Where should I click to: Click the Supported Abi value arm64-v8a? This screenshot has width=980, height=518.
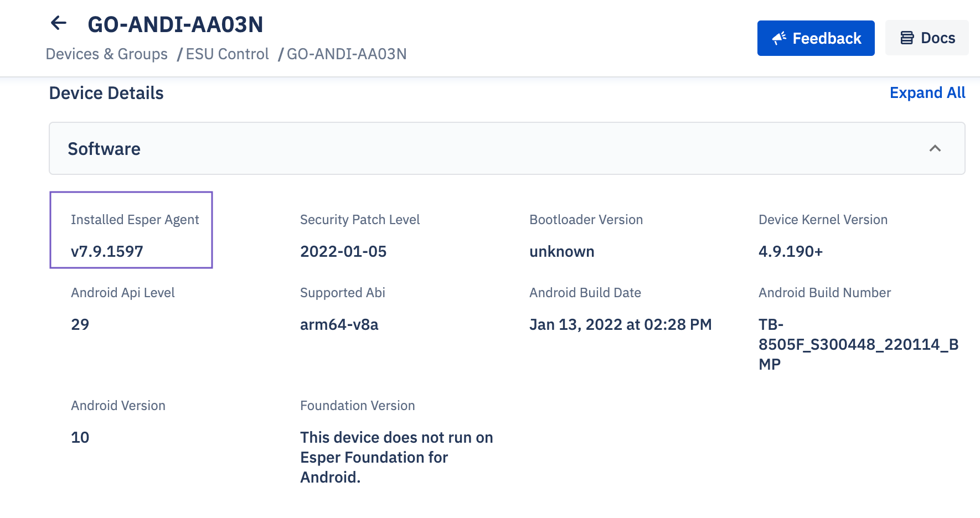339,324
